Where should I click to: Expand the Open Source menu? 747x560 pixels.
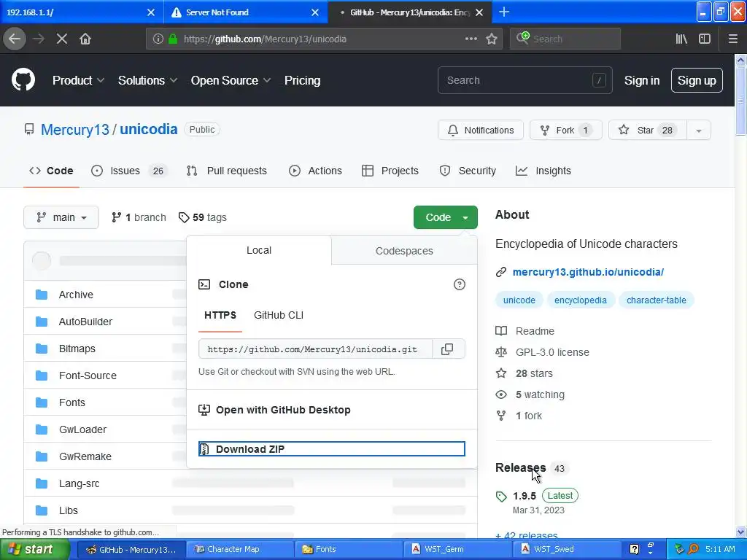(x=231, y=80)
